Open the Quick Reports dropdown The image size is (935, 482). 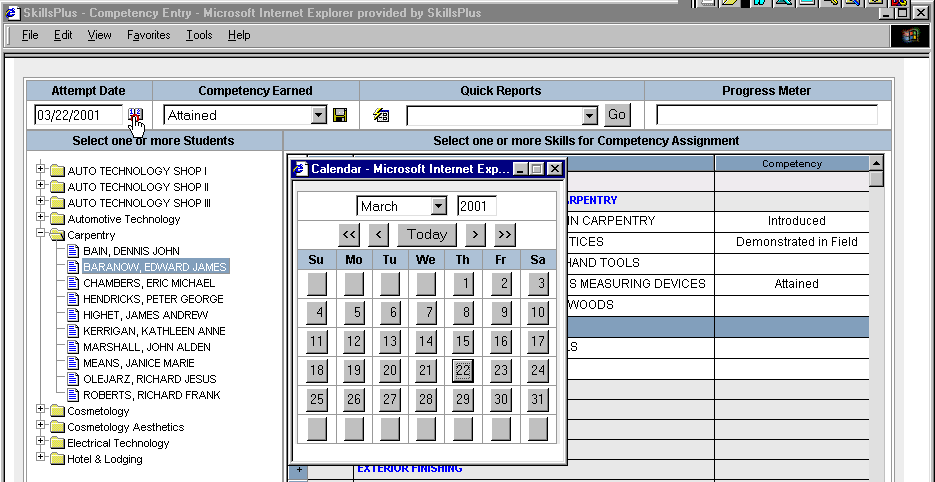point(589,116)
